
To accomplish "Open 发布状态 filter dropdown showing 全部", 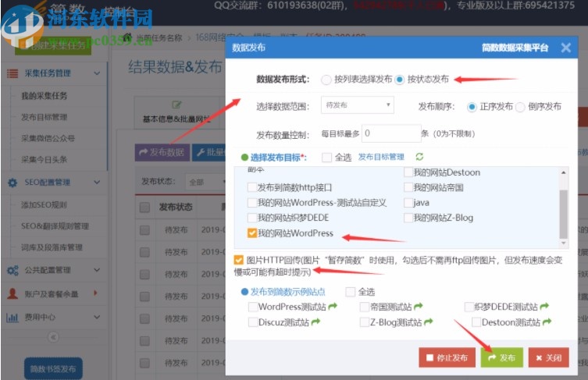I will point(206,182).
